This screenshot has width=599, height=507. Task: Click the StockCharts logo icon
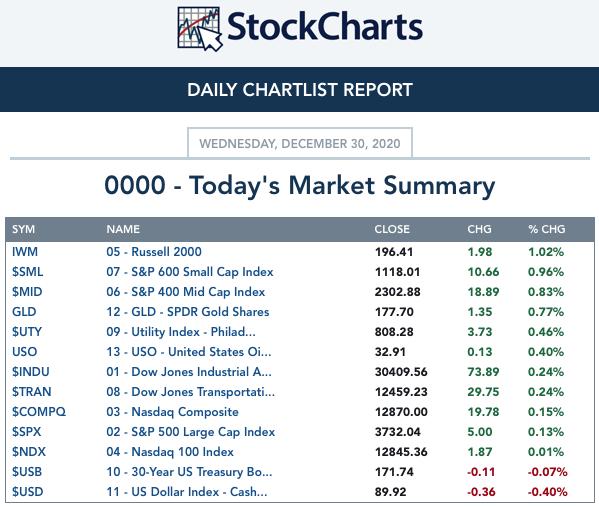[200, 29]
